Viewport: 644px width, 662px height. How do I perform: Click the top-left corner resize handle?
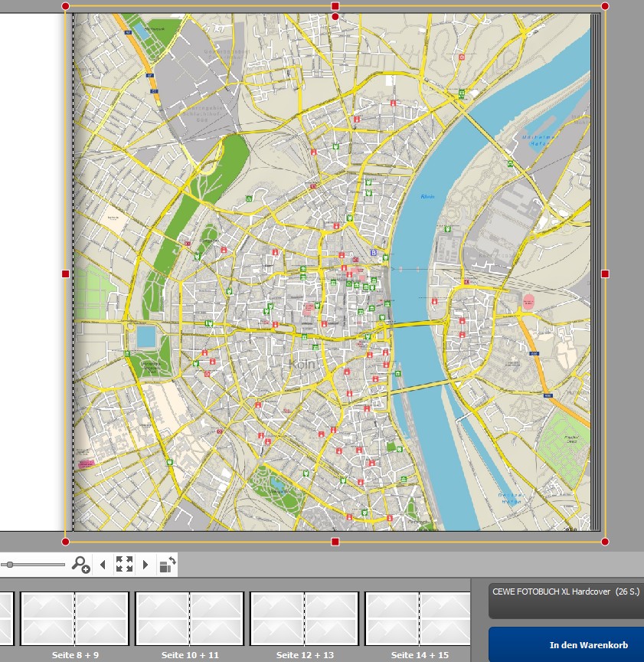[65, 6]
